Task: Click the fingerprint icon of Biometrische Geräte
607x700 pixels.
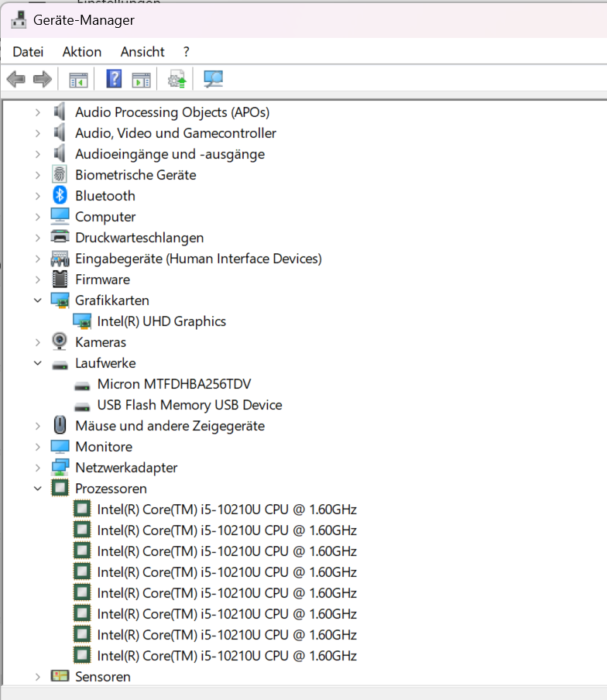Action: [60, 174]
